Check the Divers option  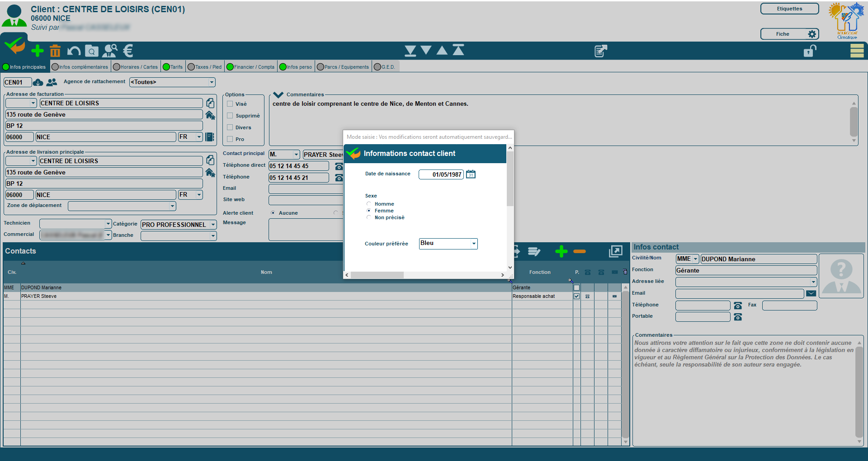pos(230,127)
